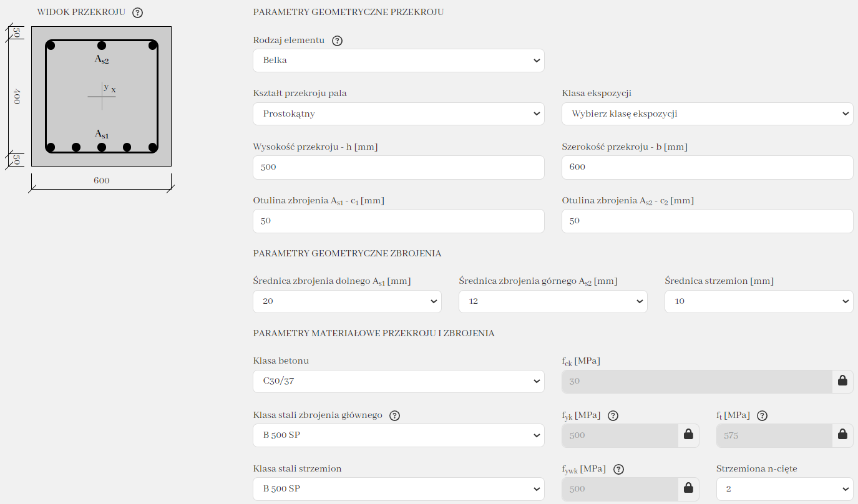Toggle the lock on the ft field
The height and width of the screenshot is (504, 858).
(x=842, y=435)
